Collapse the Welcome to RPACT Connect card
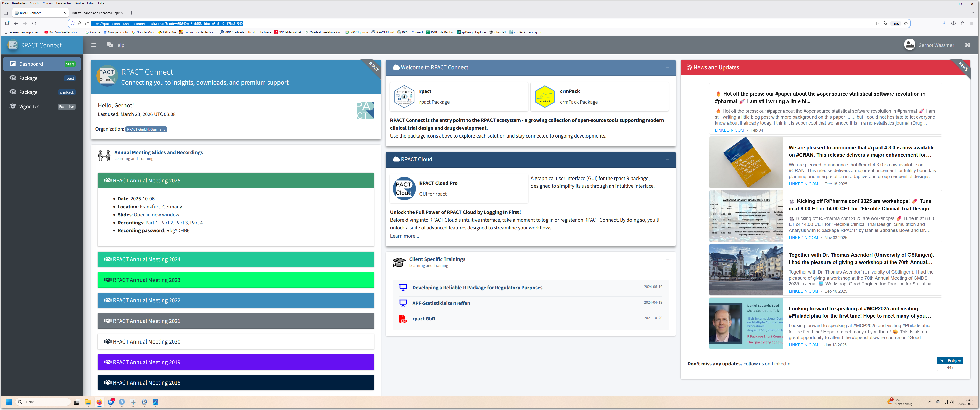This screenshot has height=410, width=980. pos(667,68)
